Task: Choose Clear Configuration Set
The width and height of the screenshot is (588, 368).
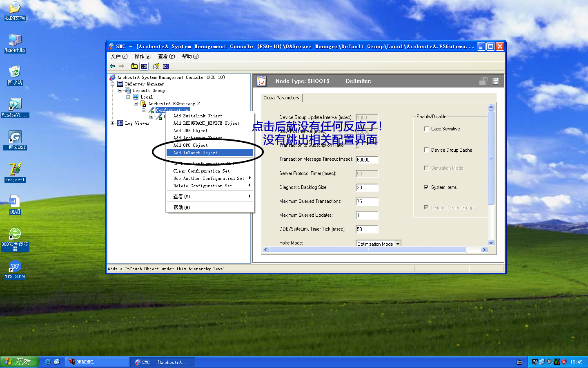Action: click(210, 171)
